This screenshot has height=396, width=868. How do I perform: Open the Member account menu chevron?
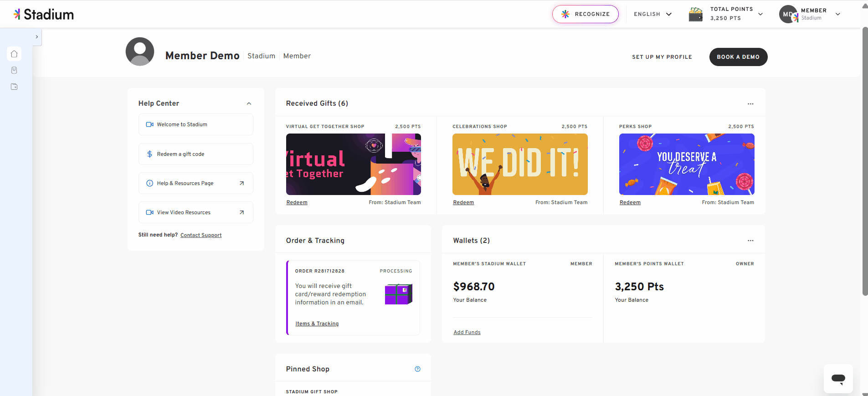[838, 14]
